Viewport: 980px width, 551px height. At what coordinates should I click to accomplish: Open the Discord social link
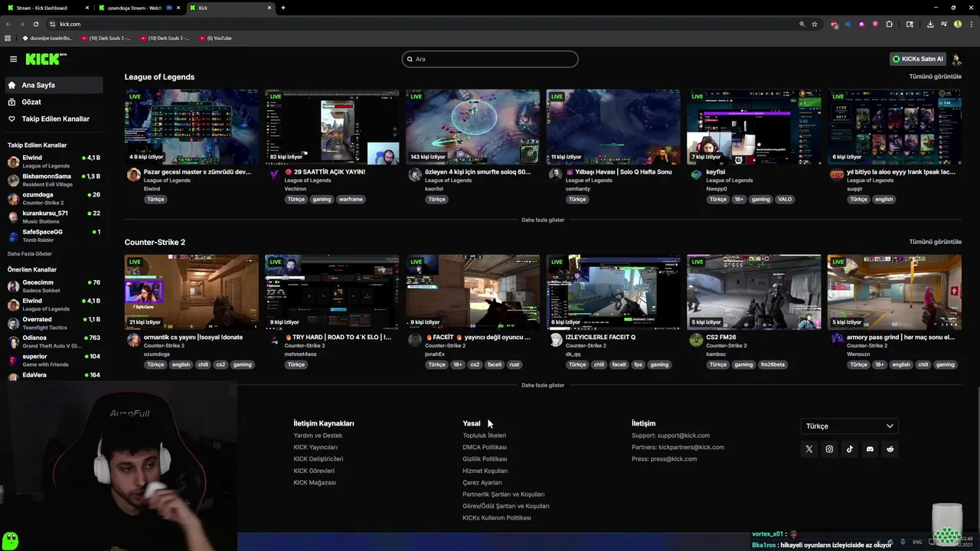click(x=870, y=449)
